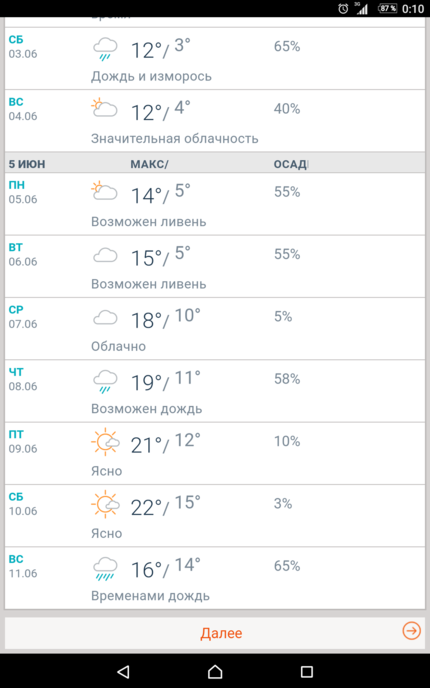Tap the sunny icon for Friday 09.06
430x688 pixels.
tap(105, 441)
